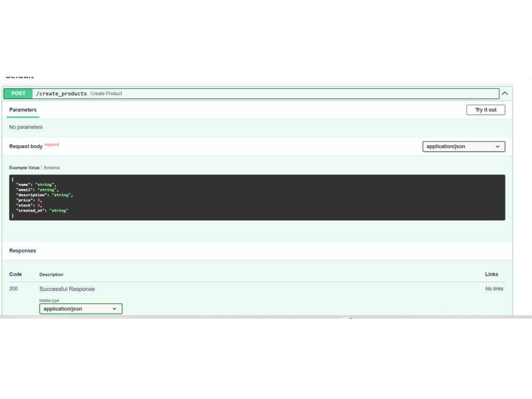Click the Successful Response description
Image resolution: width=532 pixels, height=399 pixels.
(67, 289)
